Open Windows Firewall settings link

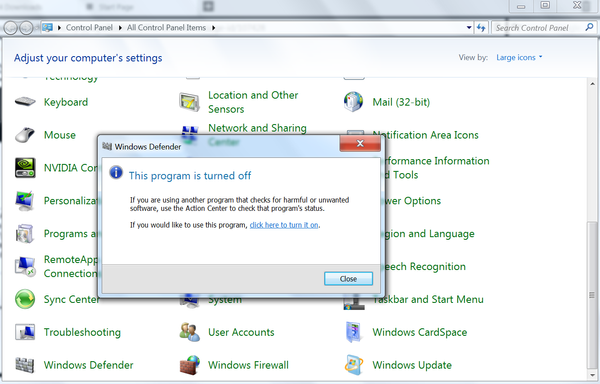tap(248, 365)
